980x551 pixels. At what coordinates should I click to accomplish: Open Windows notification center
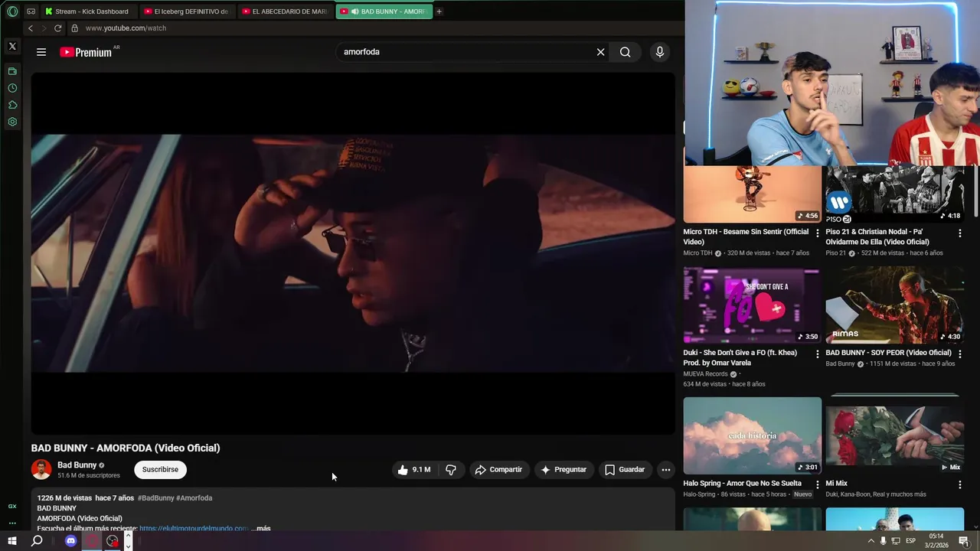coord(964,541)
